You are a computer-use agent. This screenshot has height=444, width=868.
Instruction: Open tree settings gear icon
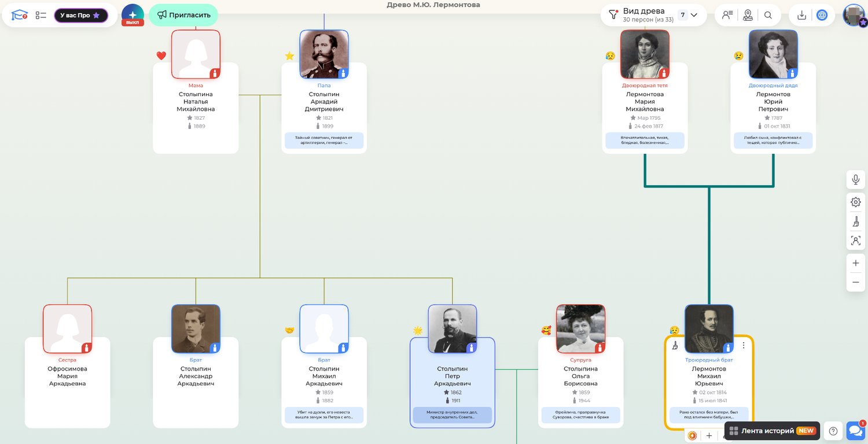click(x=855, y=202)
